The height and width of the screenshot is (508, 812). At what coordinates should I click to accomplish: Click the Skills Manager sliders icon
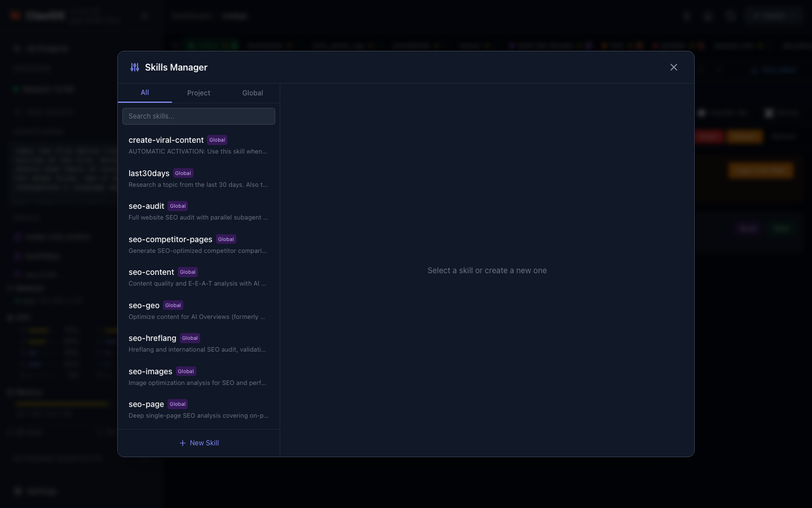(x=135, y=67)
